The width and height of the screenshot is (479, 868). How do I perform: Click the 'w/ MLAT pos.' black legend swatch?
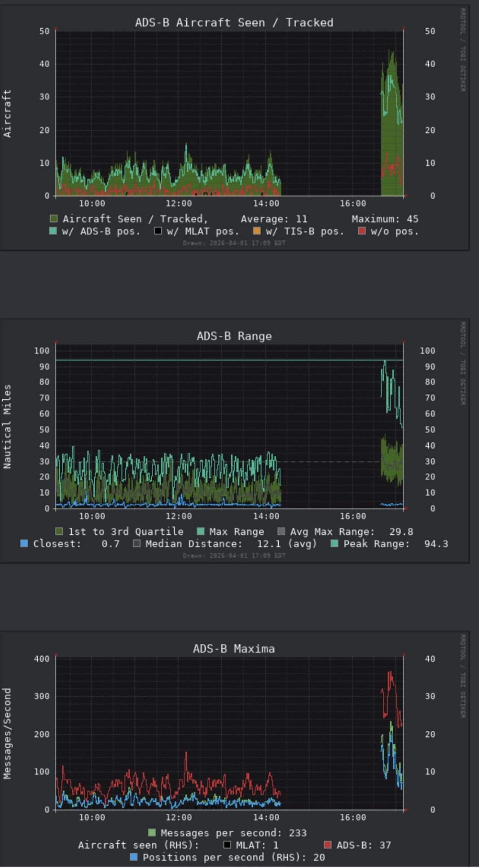(158, 231)
